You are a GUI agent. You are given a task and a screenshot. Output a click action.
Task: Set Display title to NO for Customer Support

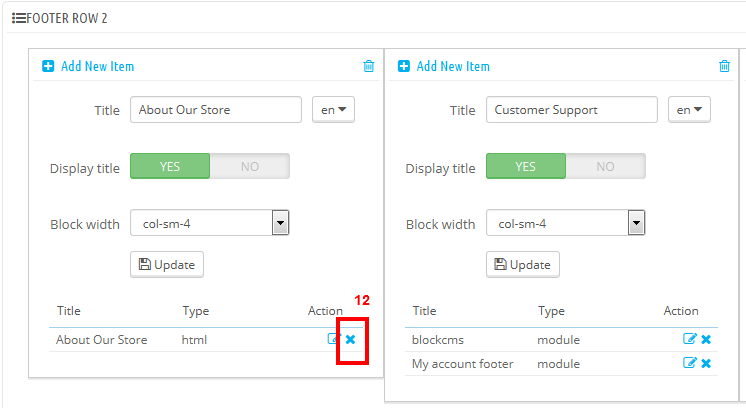(x=606, y=166)
